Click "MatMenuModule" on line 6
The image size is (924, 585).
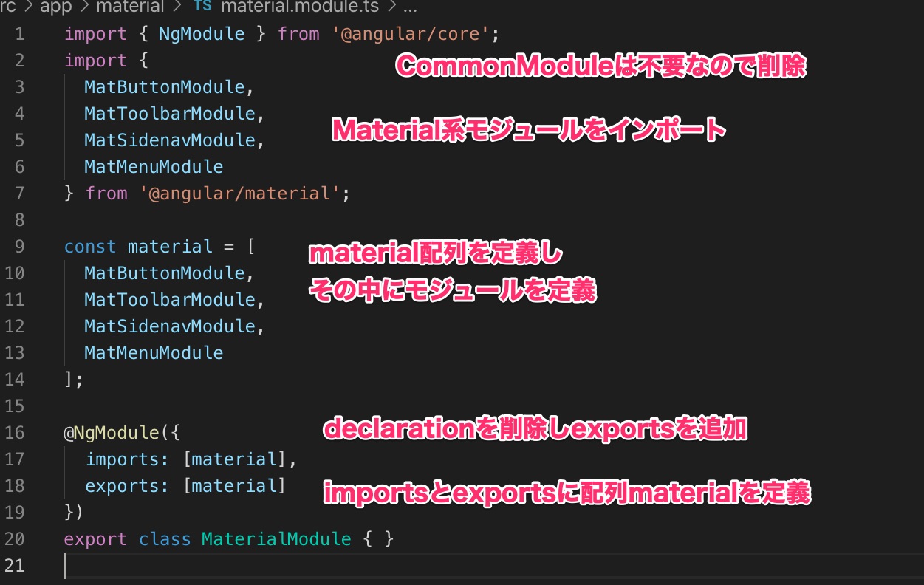coord(154,166)
